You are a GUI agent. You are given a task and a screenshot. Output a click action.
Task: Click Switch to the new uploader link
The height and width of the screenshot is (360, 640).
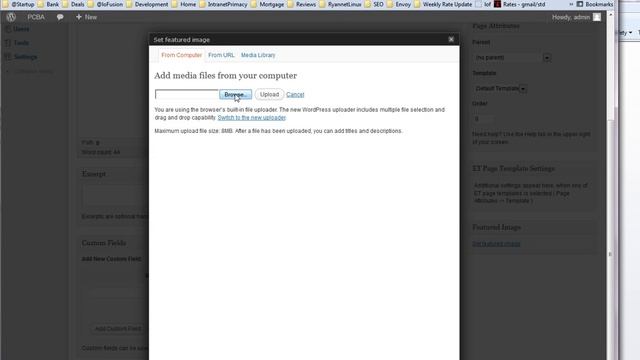click(251, 118)
